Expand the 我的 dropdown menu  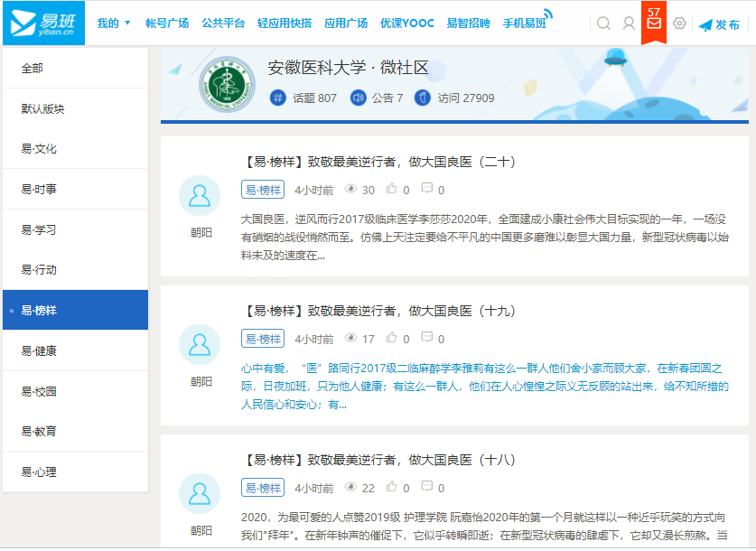pyautogui.click(x=114, y=23)
